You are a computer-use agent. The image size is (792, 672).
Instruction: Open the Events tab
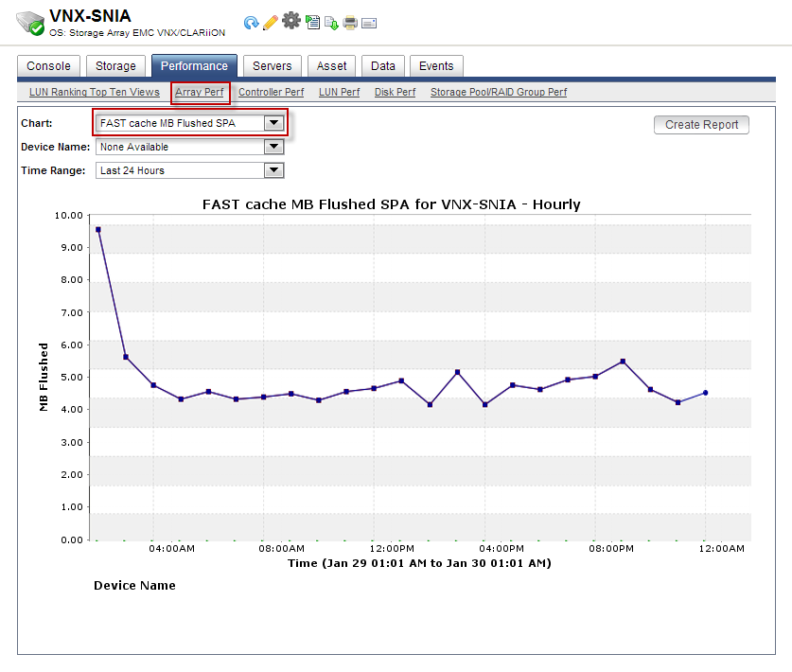436,66
